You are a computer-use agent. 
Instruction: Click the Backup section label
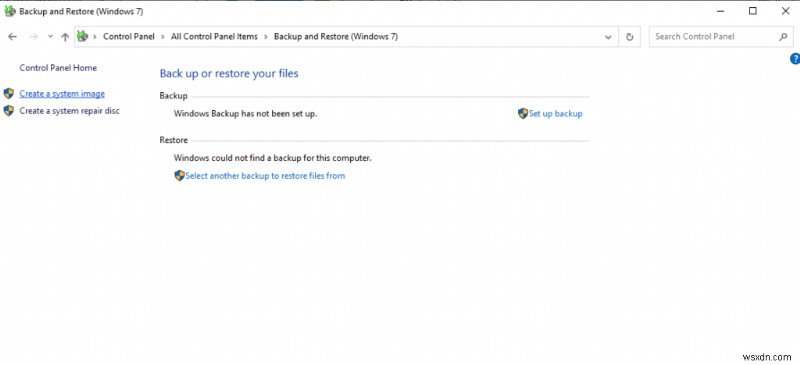coord(173,96)
